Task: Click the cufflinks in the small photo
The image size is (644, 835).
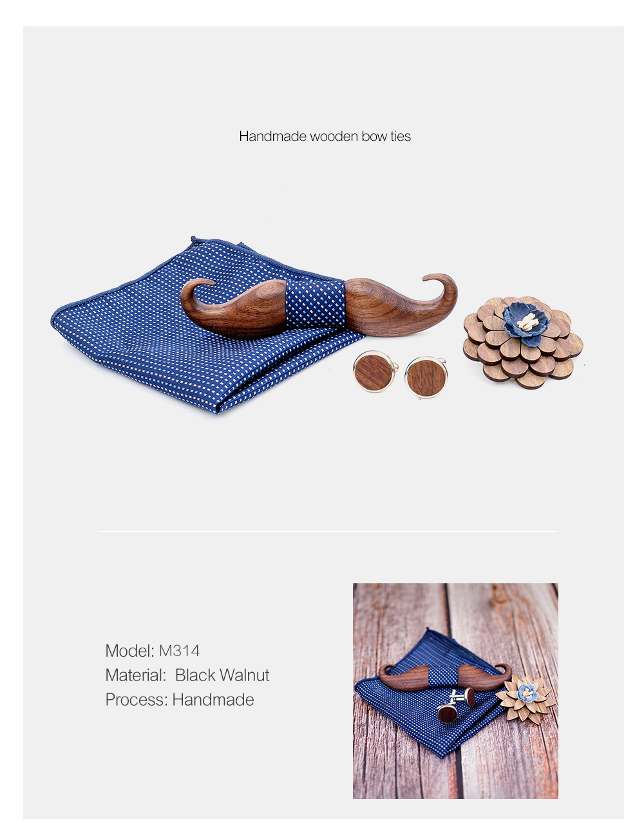Action: [457, 706]
